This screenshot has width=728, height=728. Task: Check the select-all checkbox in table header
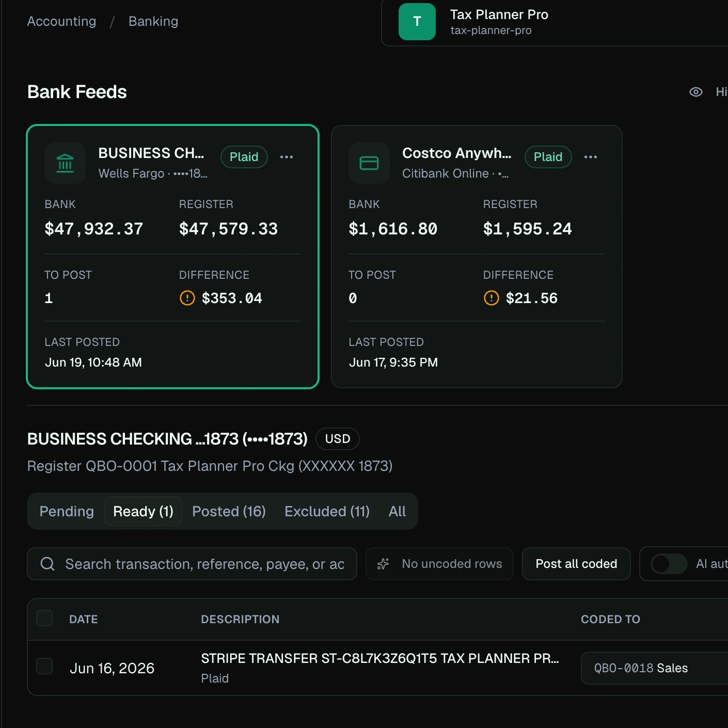[44, 618]
